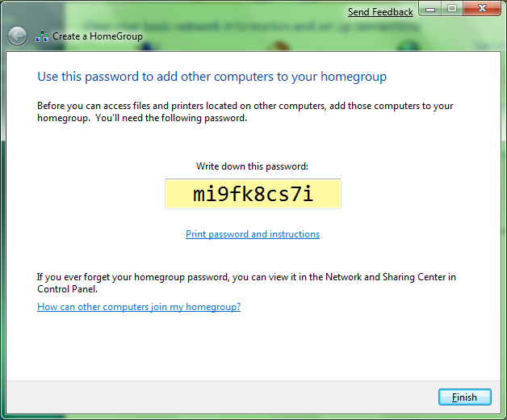Screen dimensions: 507x420
Task: Click the Write down this password label
Action: 252,166
